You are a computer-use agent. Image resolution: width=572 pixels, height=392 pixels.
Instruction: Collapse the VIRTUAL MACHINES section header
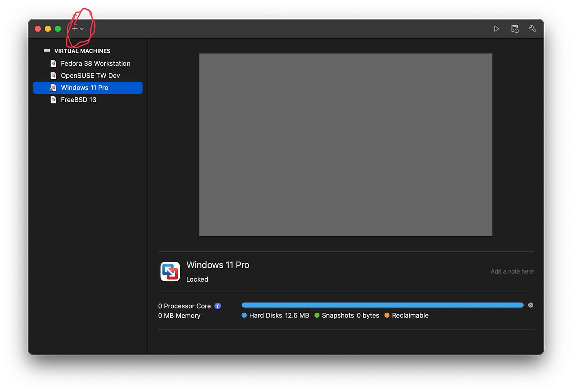pyautogui.click(x=82, y=51)
